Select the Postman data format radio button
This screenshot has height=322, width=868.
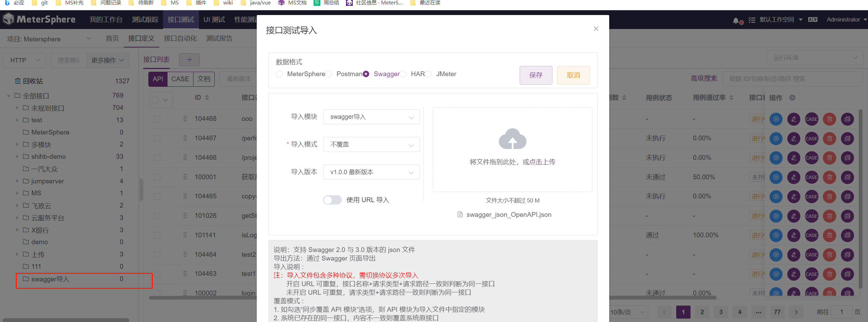(x=329, y=74)
